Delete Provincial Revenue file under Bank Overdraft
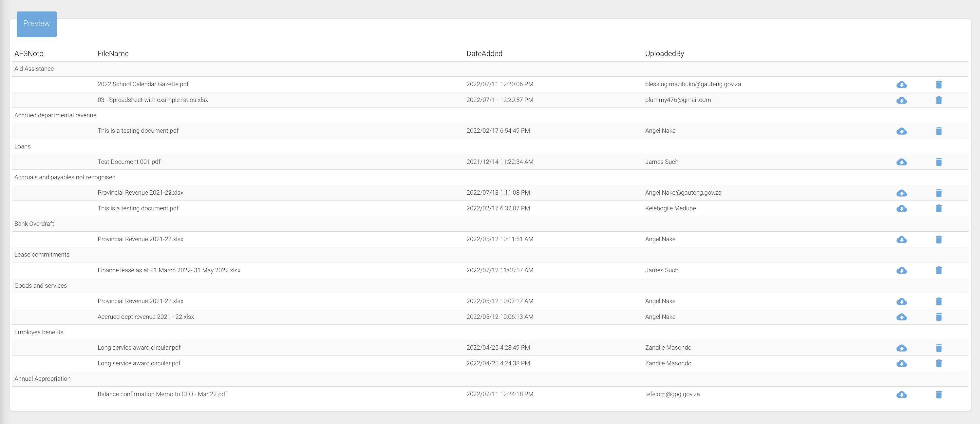980x424 pixels. 938,240
